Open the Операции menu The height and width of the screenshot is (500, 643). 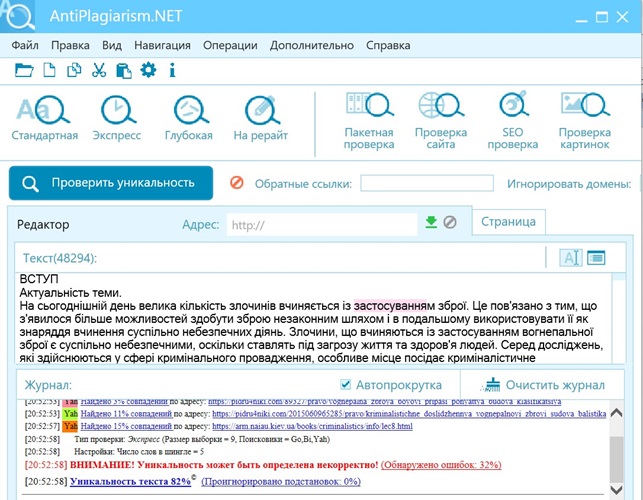230,45
